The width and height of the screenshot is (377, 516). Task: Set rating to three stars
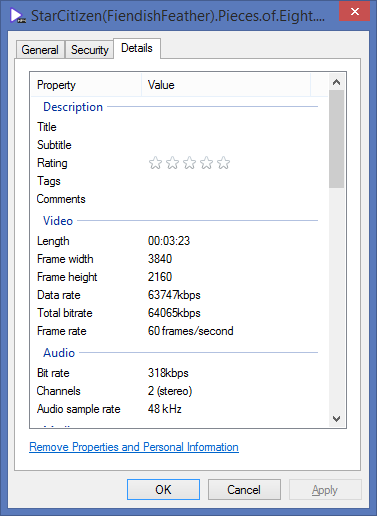[x=189, y=163]
